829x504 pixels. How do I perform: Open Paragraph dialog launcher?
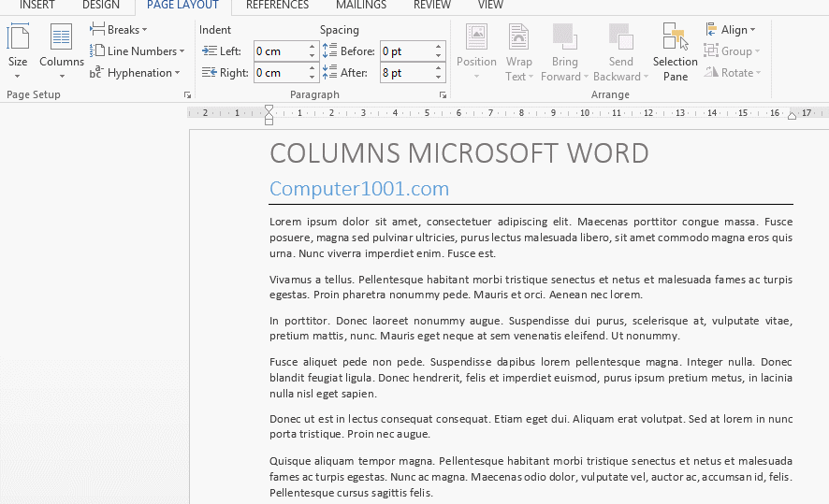[444, 95]
